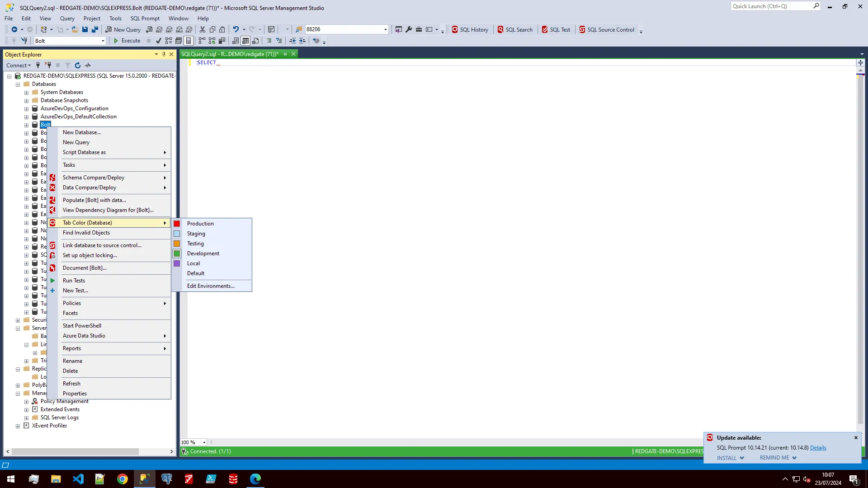This screenshot has width=868, height=488.
Task: Click the Parse checkmark icon
Action: tap(159, 41)
